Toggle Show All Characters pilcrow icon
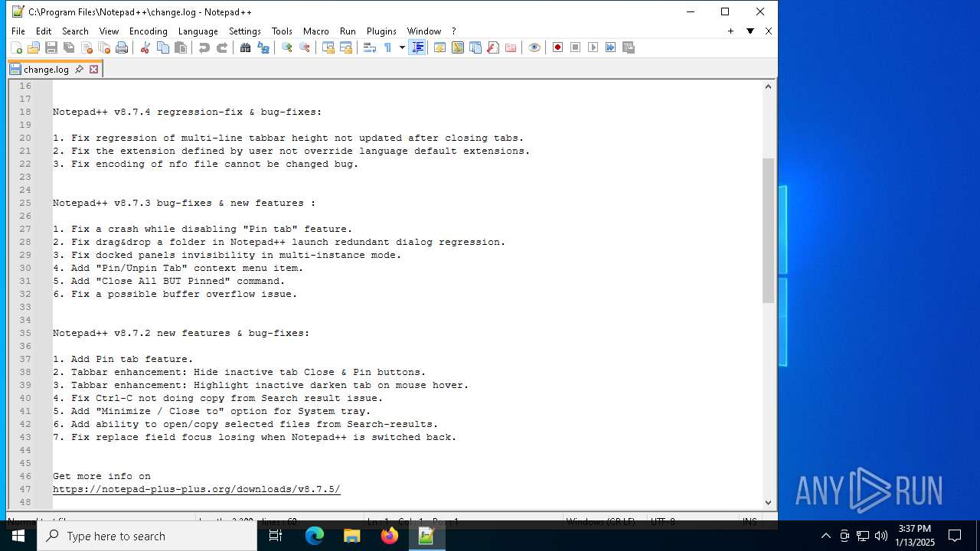 tap(387, 47)
